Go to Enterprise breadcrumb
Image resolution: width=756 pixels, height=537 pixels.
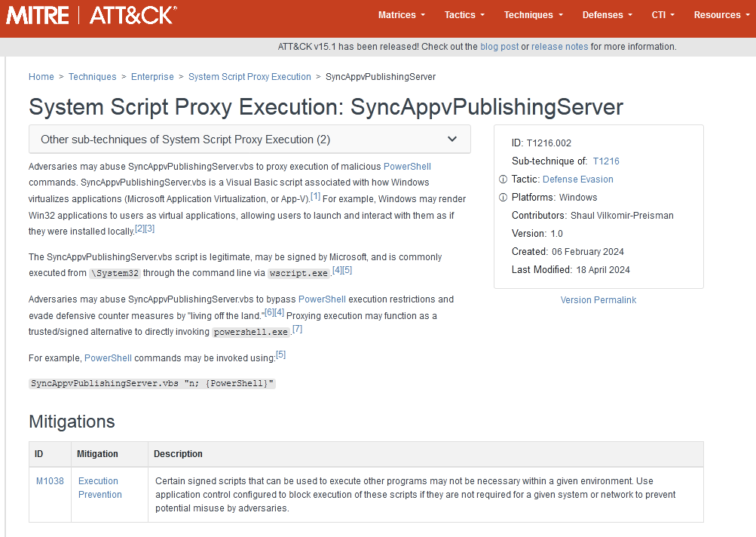coord(152,77)
